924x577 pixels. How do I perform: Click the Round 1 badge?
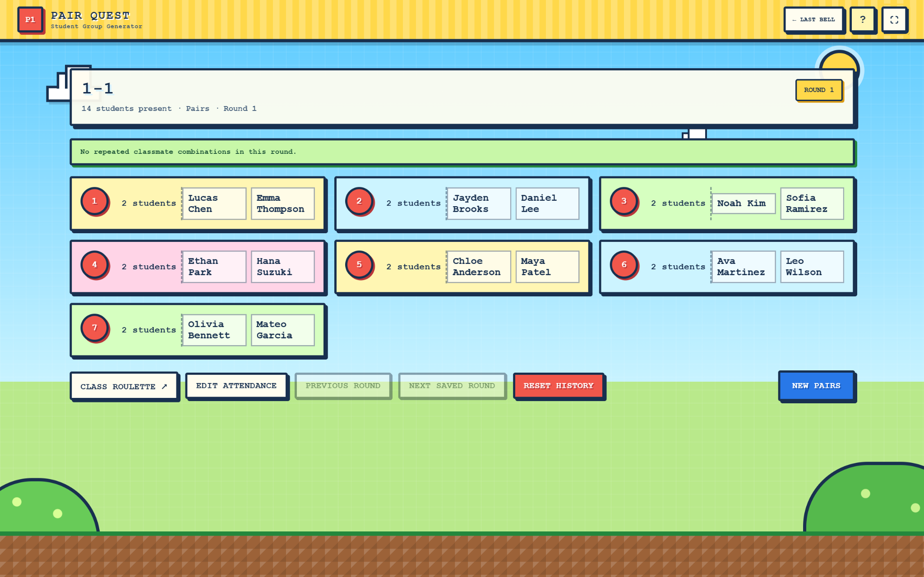point(818,90)
